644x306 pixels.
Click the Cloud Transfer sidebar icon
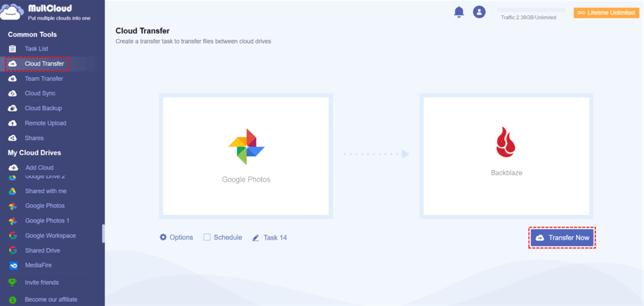coord(13,64)
